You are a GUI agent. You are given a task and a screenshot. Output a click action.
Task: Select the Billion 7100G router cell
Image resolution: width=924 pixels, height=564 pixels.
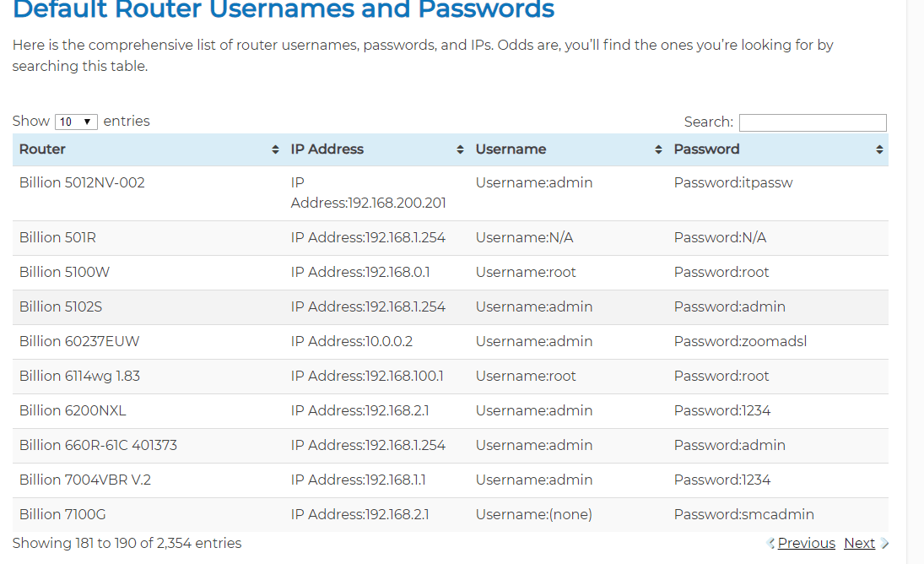tap(148, 514)
